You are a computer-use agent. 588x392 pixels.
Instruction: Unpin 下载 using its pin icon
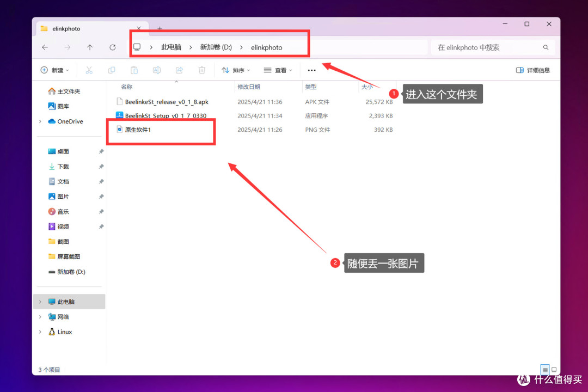click(101, 167)
